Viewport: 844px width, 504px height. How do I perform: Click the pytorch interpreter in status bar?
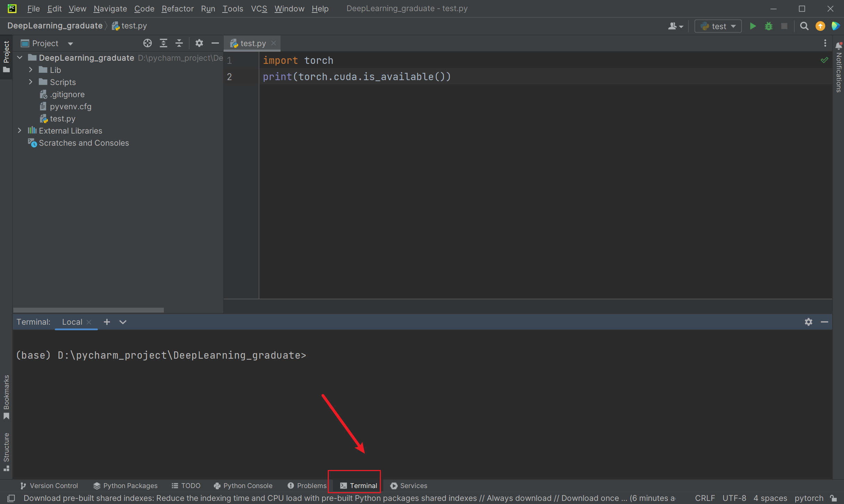(x=809, y=498)
